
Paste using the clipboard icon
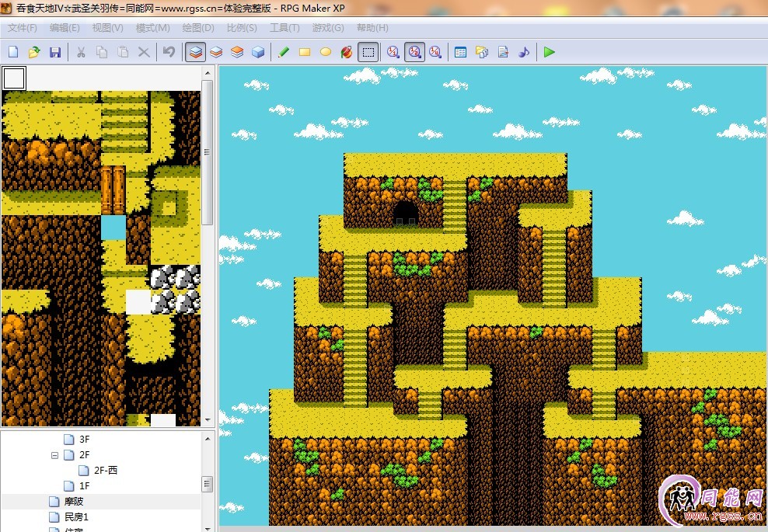123,52
